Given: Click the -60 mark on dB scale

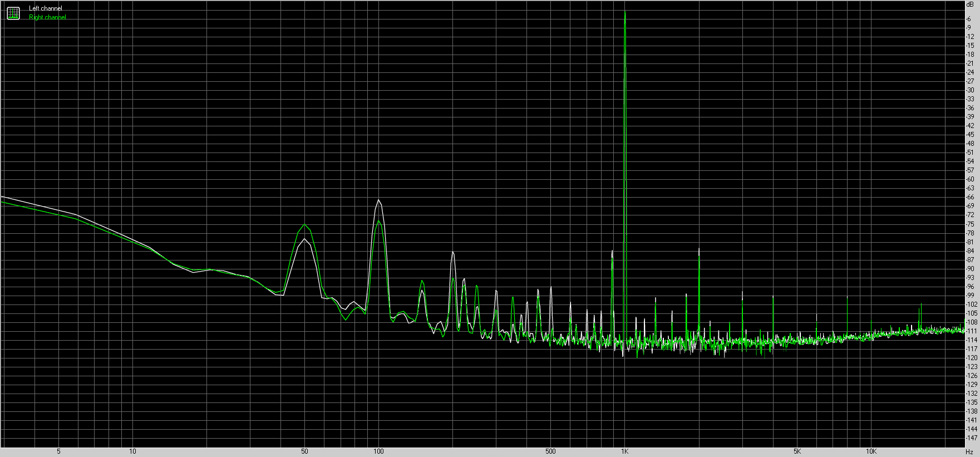Looking at the screenshot, I should [970, 179].
